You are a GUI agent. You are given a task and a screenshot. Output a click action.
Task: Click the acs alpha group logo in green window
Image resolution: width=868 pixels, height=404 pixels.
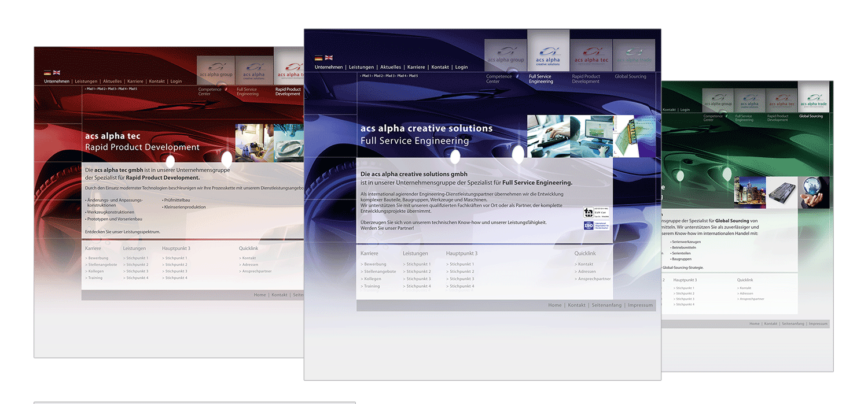click(718, 101)
